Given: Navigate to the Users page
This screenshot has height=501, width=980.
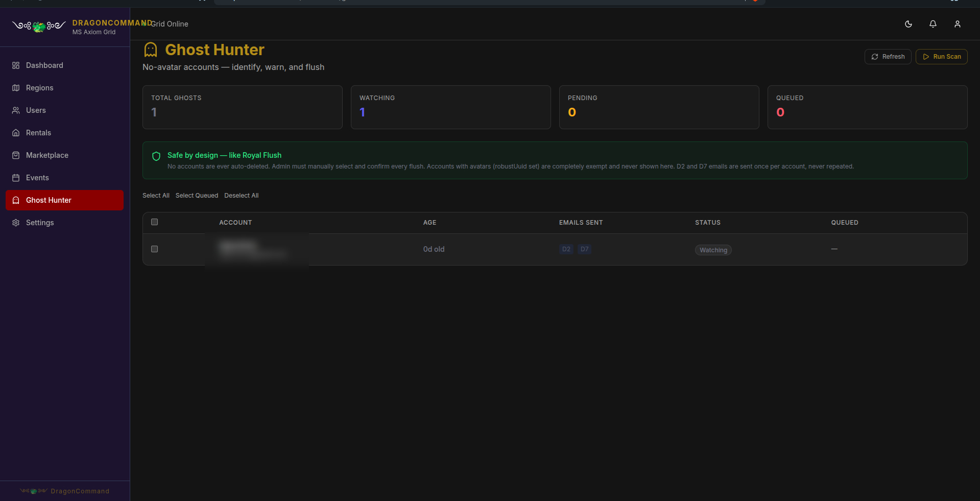Looking at the screenshot, I should (x=64, y=110).
